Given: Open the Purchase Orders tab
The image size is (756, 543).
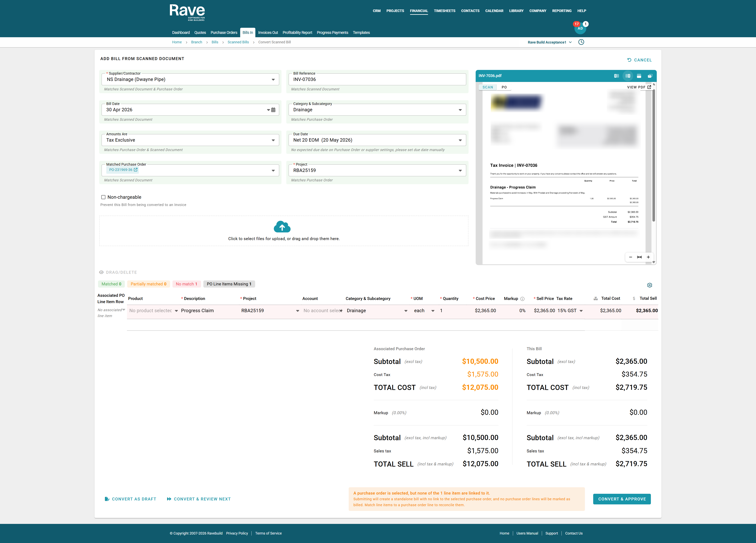Looking at the screenshot, I should click(224, 33).
